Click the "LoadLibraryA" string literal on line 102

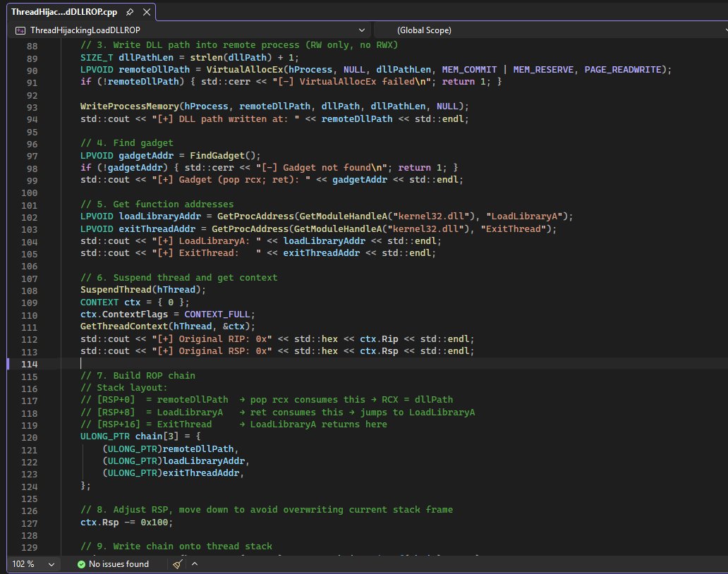point(523,216)
